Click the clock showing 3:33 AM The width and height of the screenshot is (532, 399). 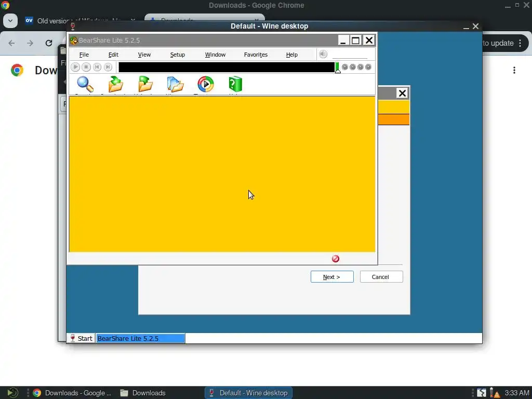517,393
